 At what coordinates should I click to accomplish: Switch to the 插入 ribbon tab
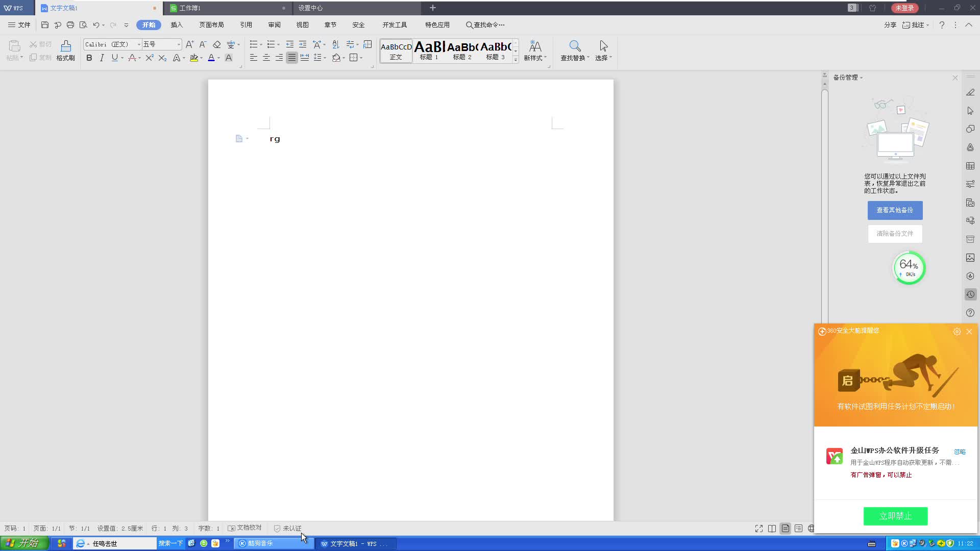pos(177,24)
